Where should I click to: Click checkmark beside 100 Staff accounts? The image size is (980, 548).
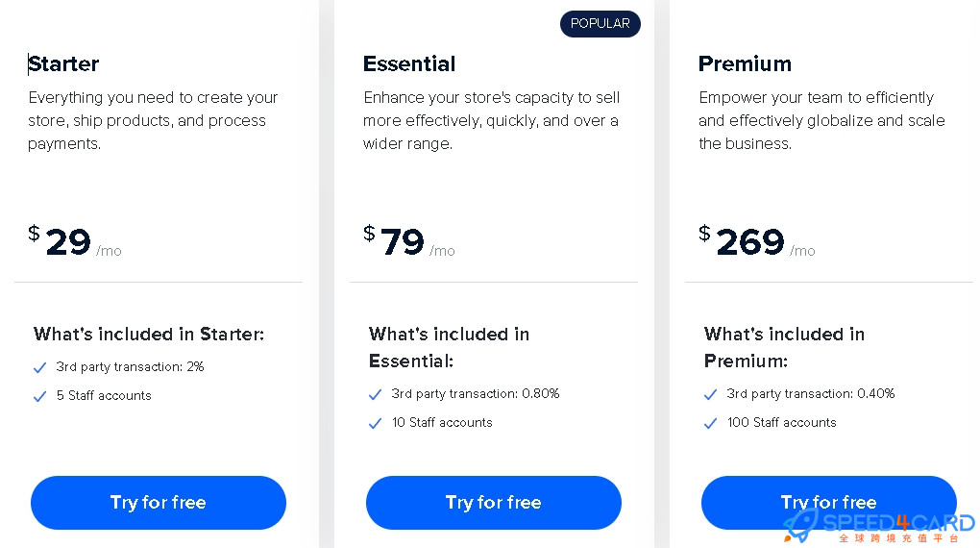710,423
